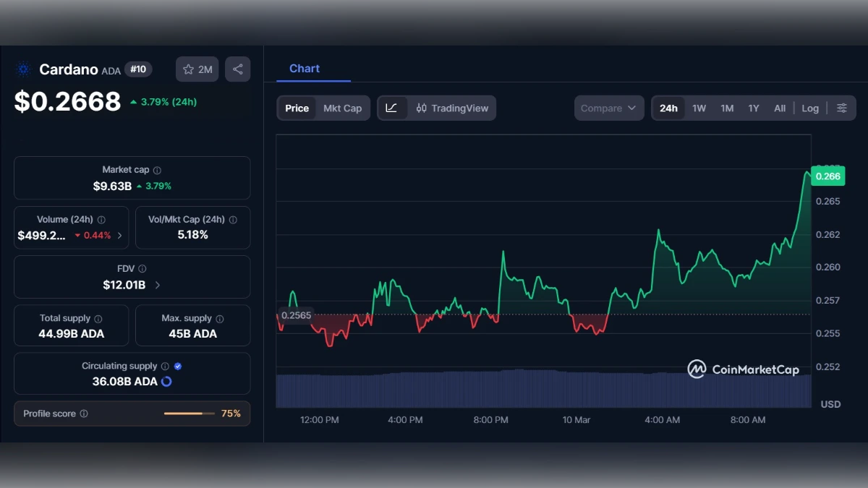
Task: Select the Price toggle
Action: (x=297, y=108)
